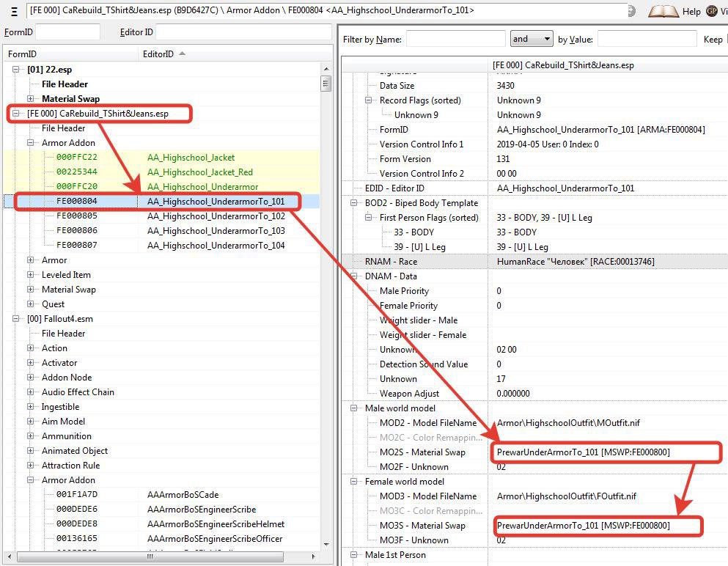Image resolution: width=728 pixels, height=566 pixels.
Task: Select record AA_Highschool_UnderarmorTo_102
Action: (216, 216)
